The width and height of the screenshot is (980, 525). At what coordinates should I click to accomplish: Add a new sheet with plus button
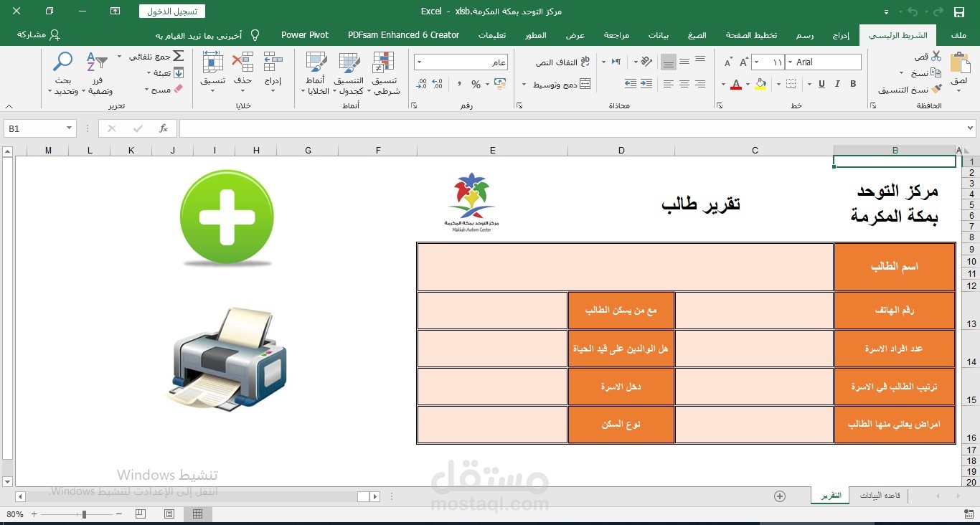tap(780, 496)
